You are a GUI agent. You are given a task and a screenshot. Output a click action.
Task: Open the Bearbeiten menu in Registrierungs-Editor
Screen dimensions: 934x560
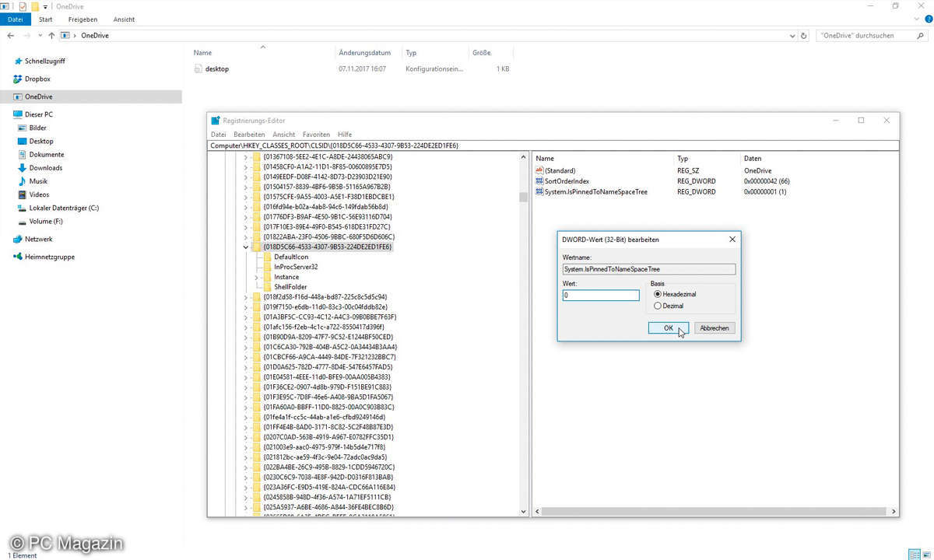249,135
